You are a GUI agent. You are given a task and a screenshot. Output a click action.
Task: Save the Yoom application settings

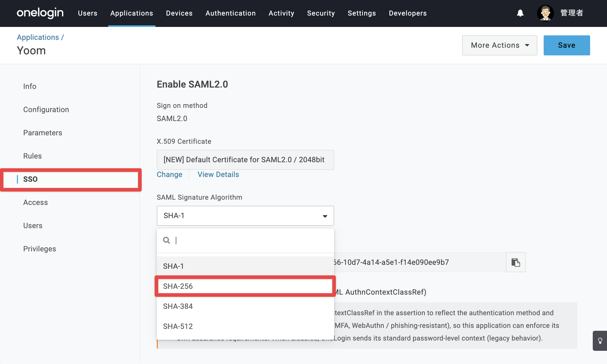coord(567,45)
